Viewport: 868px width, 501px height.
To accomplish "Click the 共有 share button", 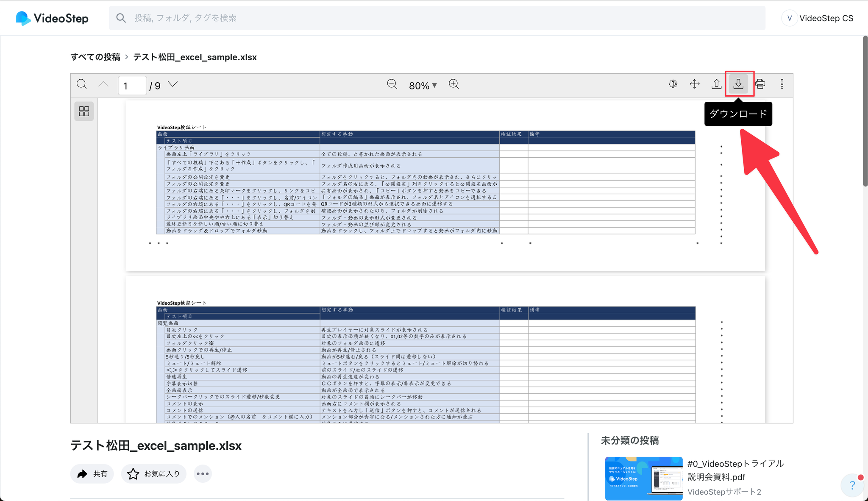I will [92, 474].
